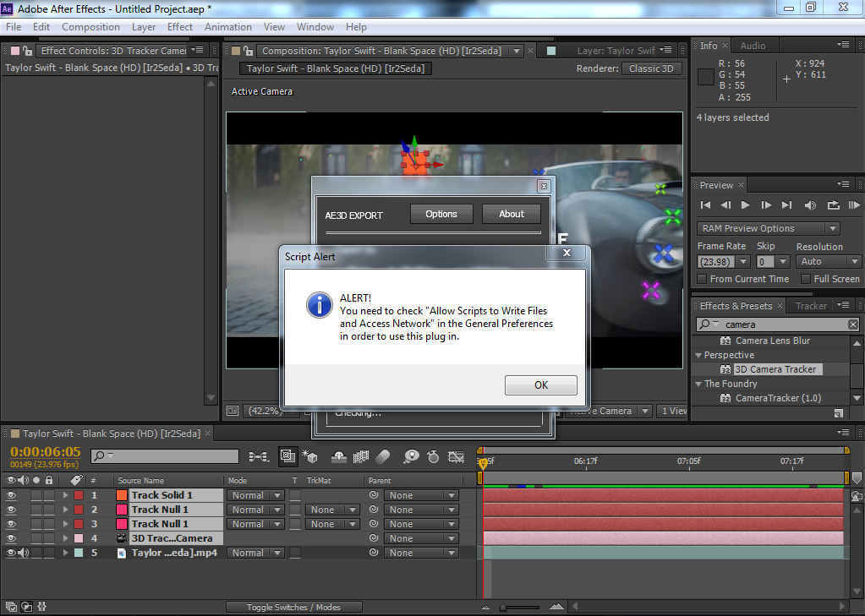Viewport: 865px width, 616px height.
Task: Start RAM preview in Preview panel
Action: pos(854,205)
